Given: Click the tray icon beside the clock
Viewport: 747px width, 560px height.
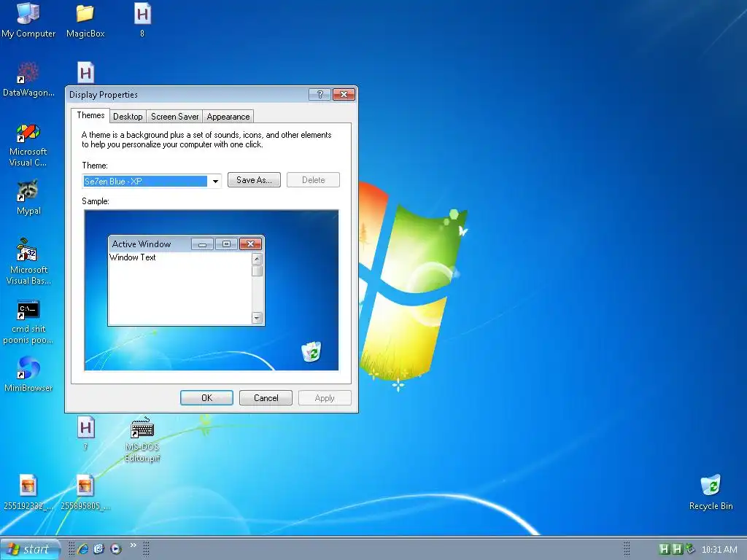Looking at the screenshot, I should click(x=690, y=549).
